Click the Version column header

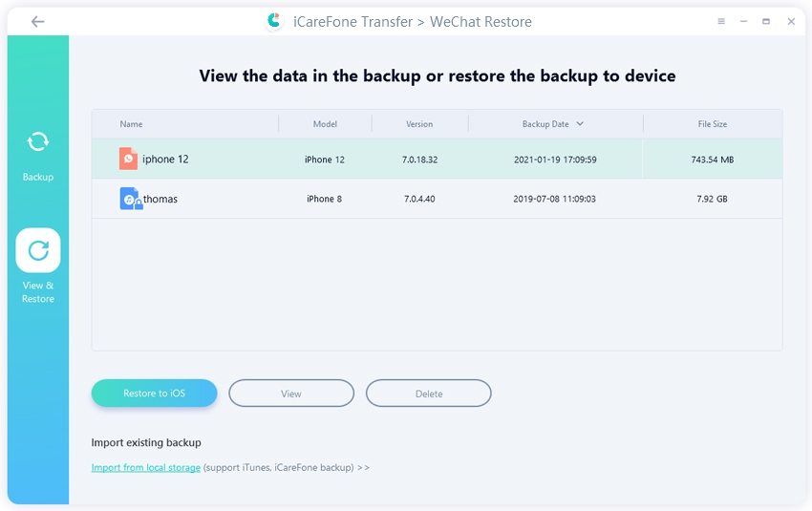tap(419, 124)
